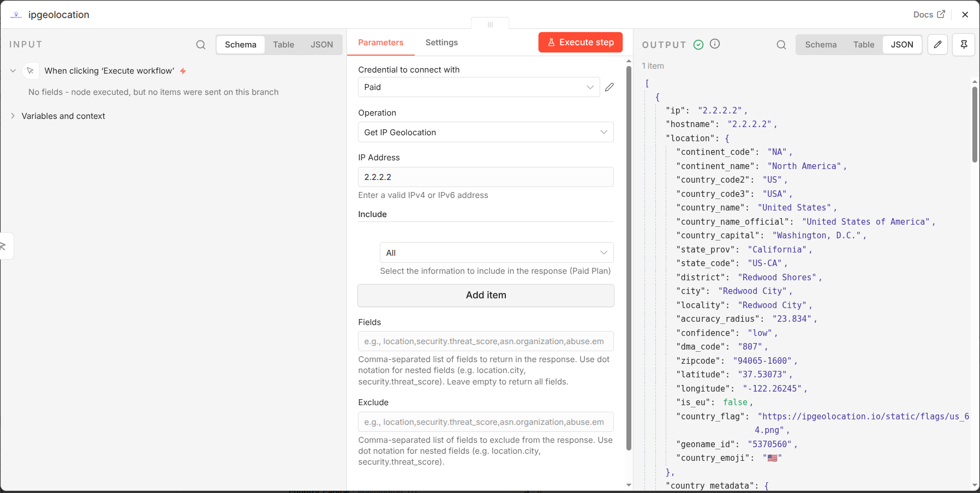Viewport: 980px width, 493px height.
Task: Edit the Paid credential via pencil icon
Action: click(609, 87)
